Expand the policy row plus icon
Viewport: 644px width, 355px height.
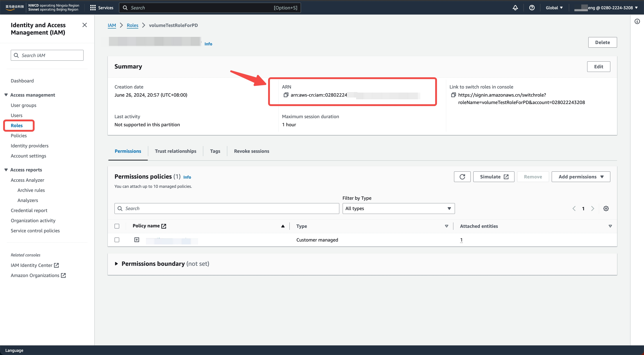(x=137, y=240)
